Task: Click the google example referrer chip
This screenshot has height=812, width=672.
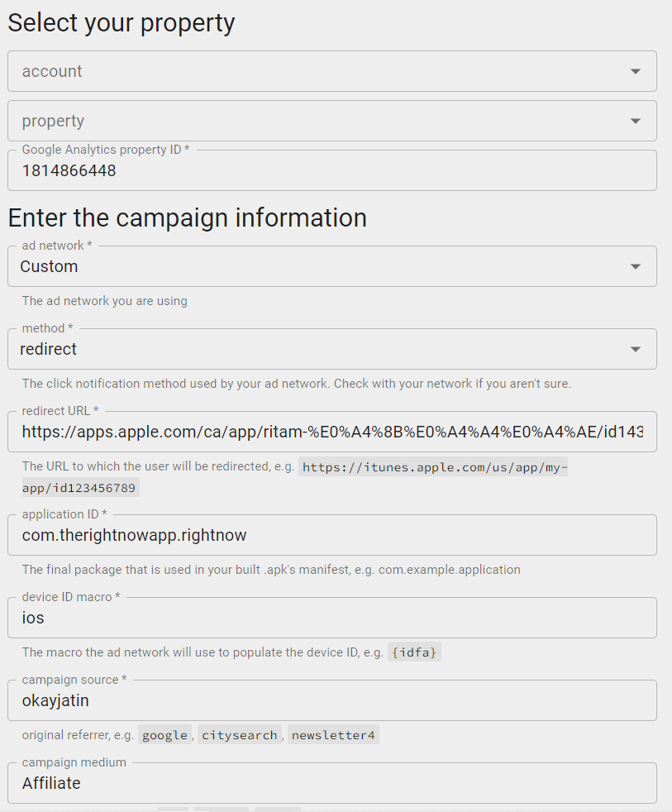Action: tap(164, 735)
